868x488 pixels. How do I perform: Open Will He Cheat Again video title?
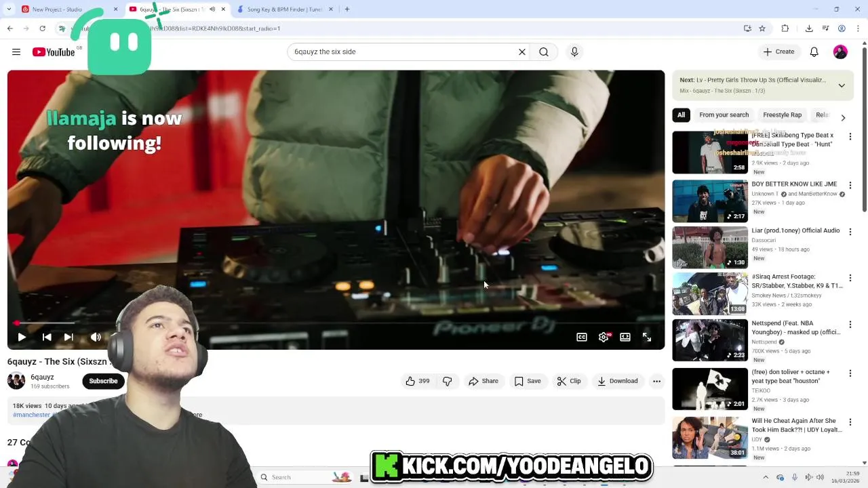797,425
